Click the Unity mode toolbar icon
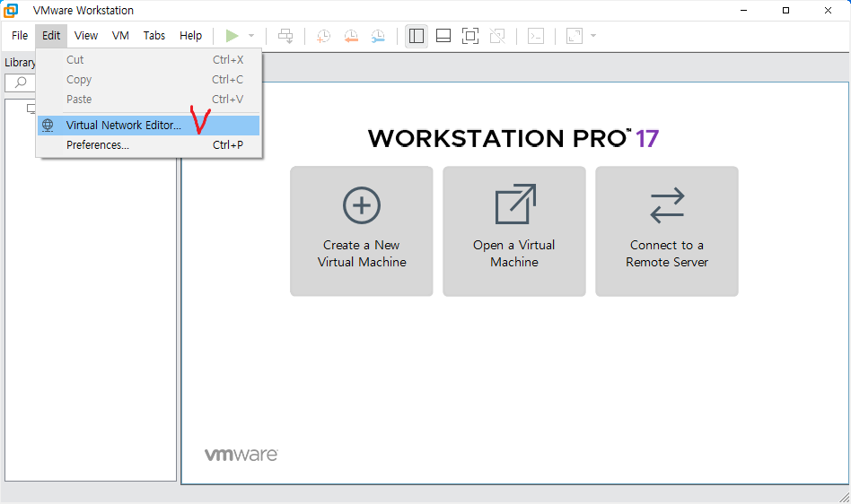Screen dimensions: 851x504 pyautogui.click(x=497, y=36)
